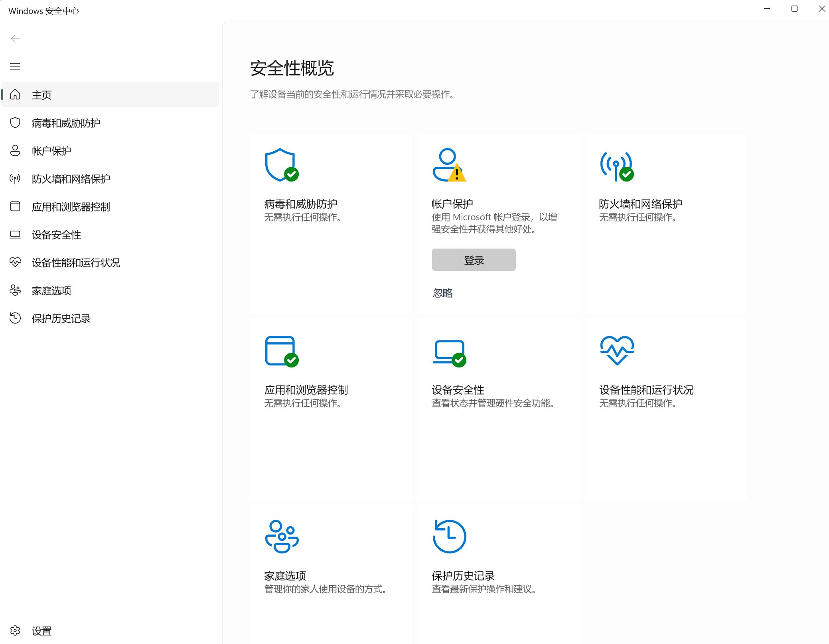Select 设备性能和运行状况 in the sidebar

point(76,263)
